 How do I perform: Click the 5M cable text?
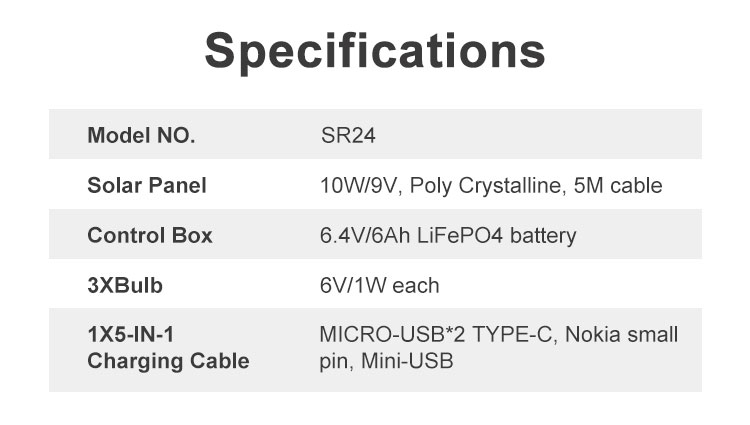pos(618,185)
